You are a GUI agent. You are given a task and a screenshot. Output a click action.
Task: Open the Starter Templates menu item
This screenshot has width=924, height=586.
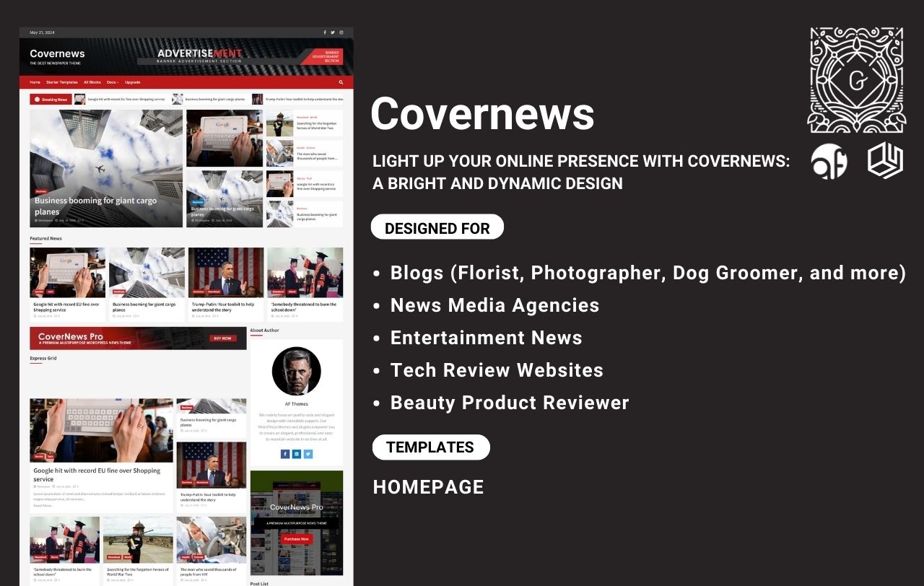(x=62, y=82)
